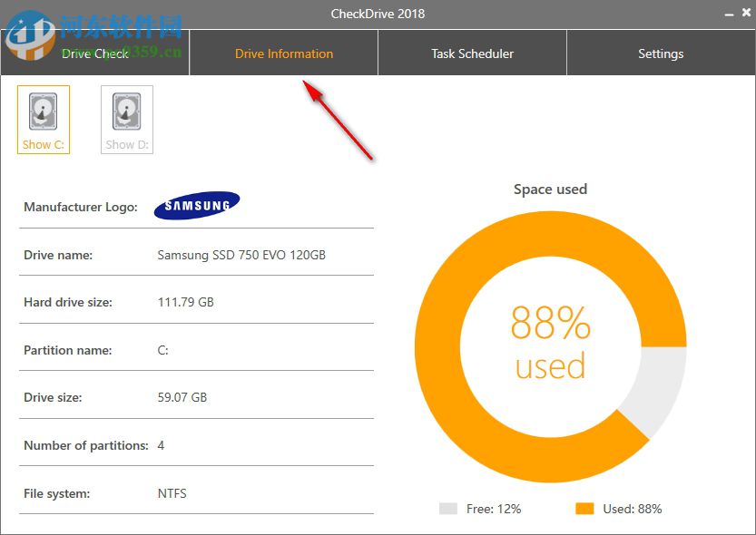Screen dimensions: 756x535
Task: Click the orange Used legend swatch
Action: coord(584,509)
